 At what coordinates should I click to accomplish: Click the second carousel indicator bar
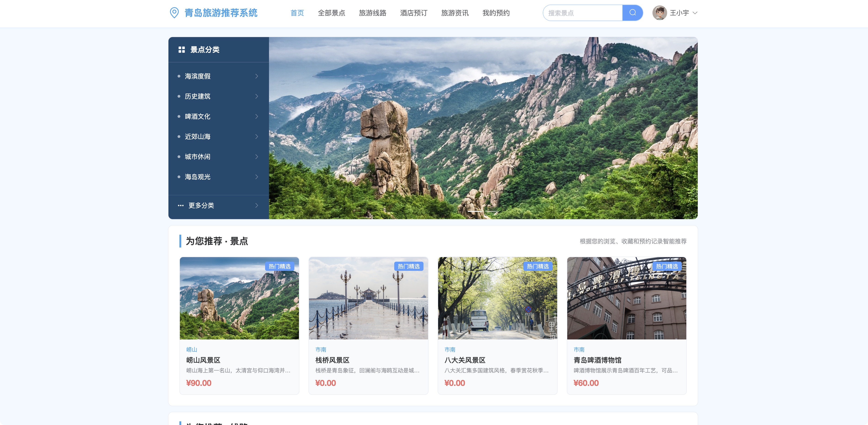tap(492, 211)
